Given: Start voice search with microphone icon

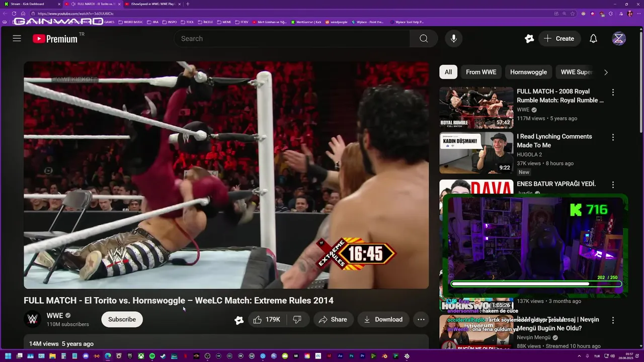Looking at the screenshot, I should click(x=454, y=39).
